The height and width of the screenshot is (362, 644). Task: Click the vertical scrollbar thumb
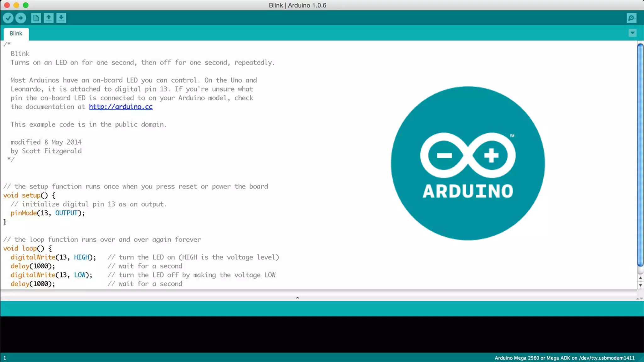coord(640,154)
